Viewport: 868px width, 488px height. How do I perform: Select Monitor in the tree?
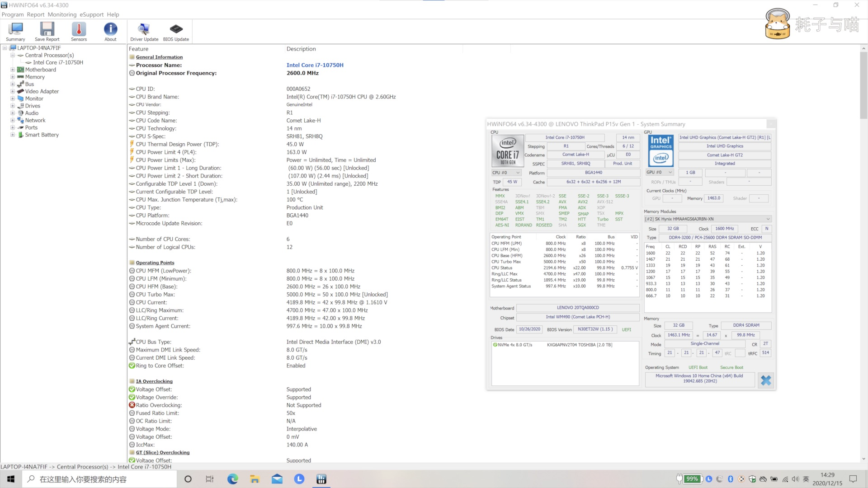34,99
